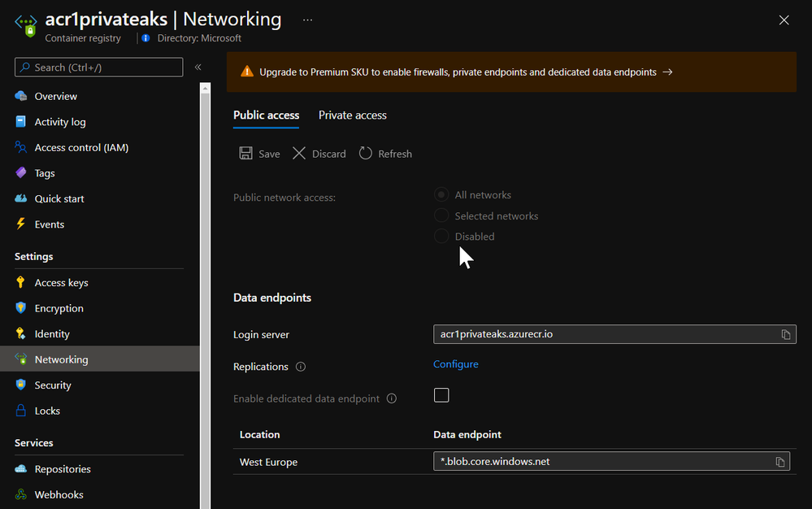This screenshot has width=812, height=509.
Task: Click the sidebar scroll up arrow
Action: (205, 88)
